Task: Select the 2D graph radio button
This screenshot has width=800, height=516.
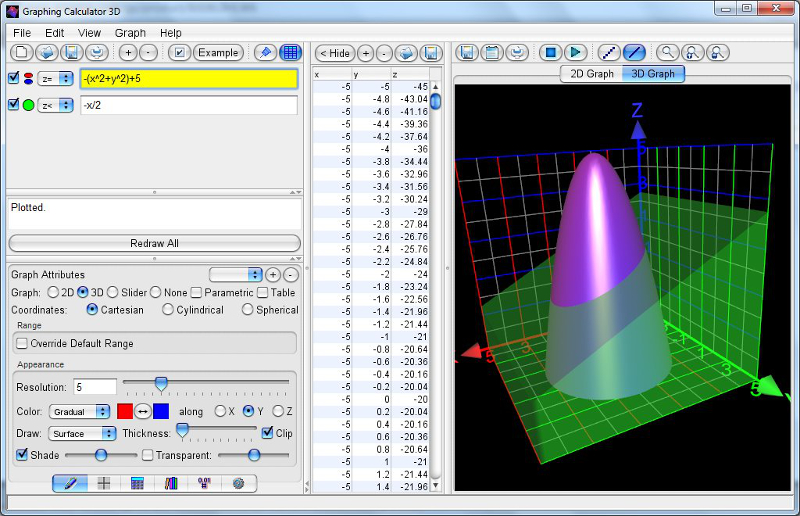Action: [53, 292]
